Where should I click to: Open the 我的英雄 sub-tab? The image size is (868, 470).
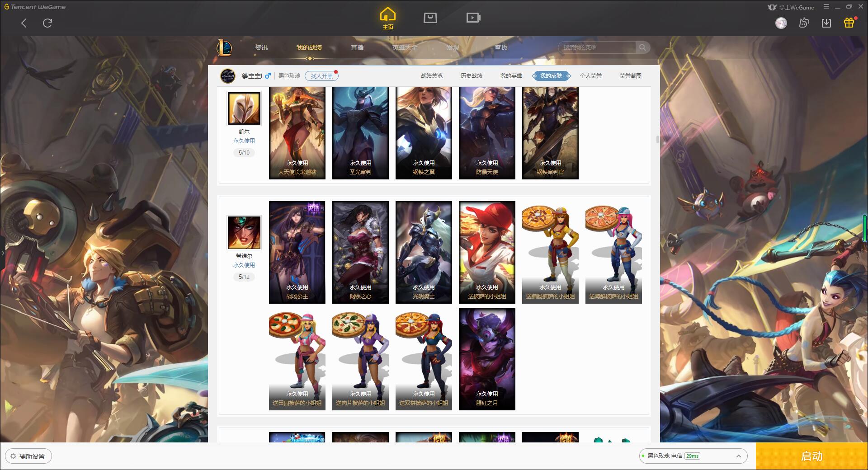point(511,76)
